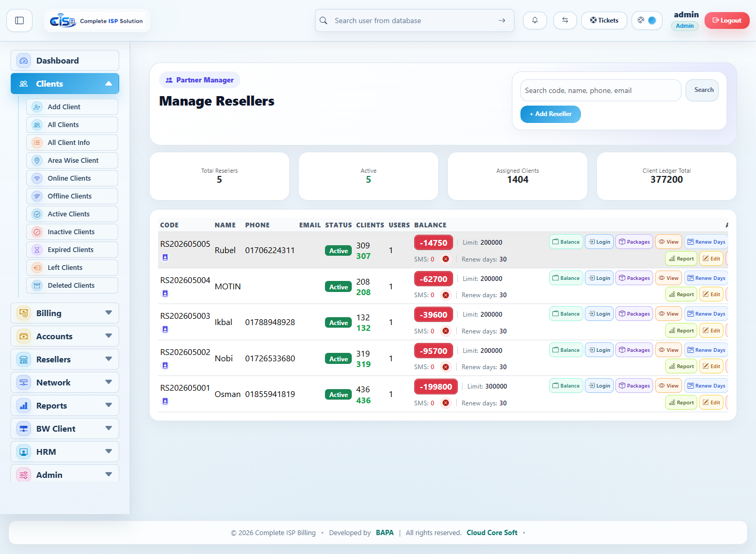Open All Clients list

pyautogui.click(x=72, y=125)
